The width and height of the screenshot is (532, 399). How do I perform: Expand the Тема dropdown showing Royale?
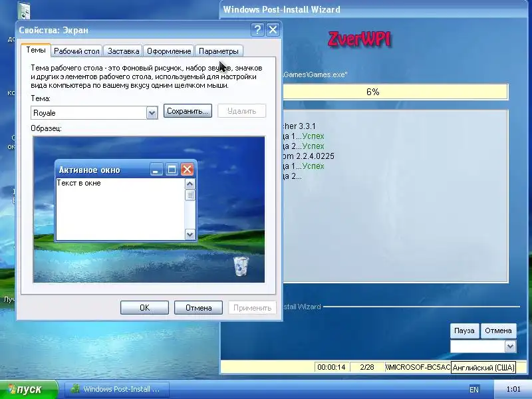point(152,113)
